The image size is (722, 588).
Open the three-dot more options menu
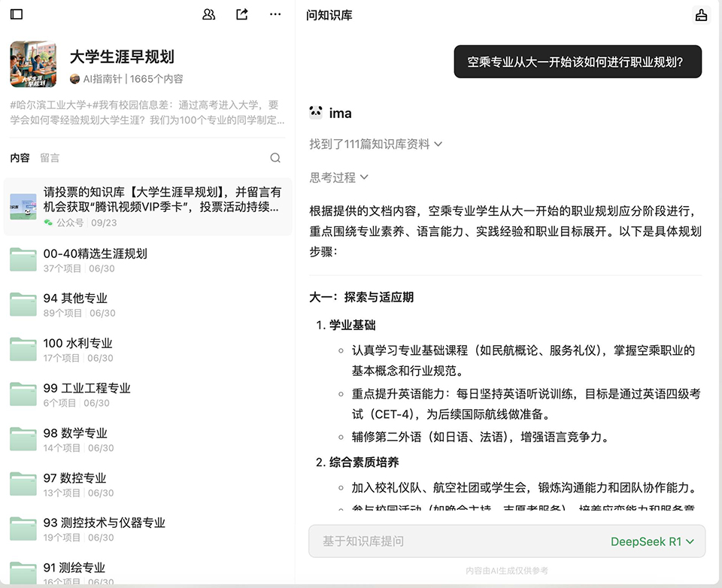click(275, 14)
